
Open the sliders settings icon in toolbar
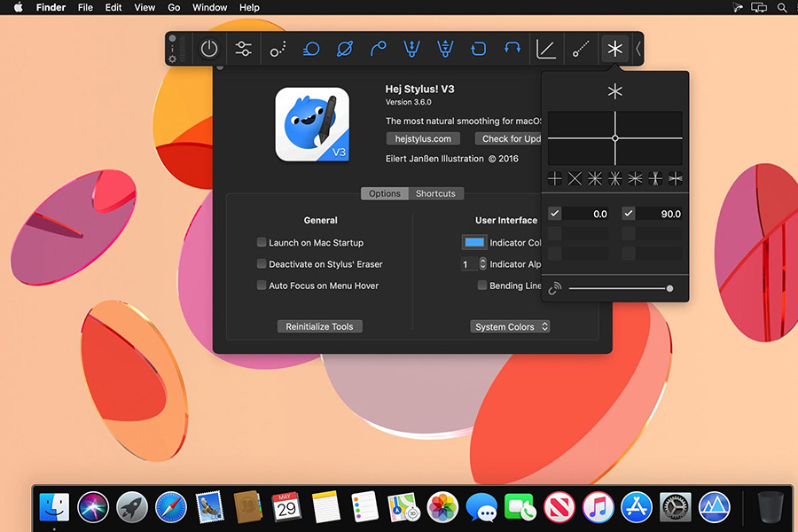[x=243, y=49]
